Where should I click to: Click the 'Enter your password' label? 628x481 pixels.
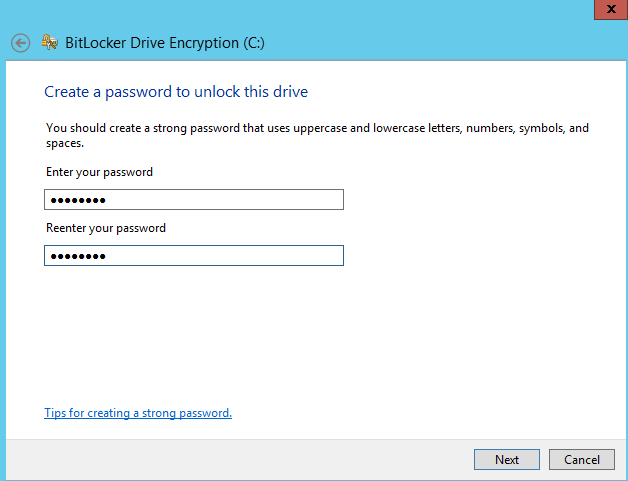click(x=99, y=172)
